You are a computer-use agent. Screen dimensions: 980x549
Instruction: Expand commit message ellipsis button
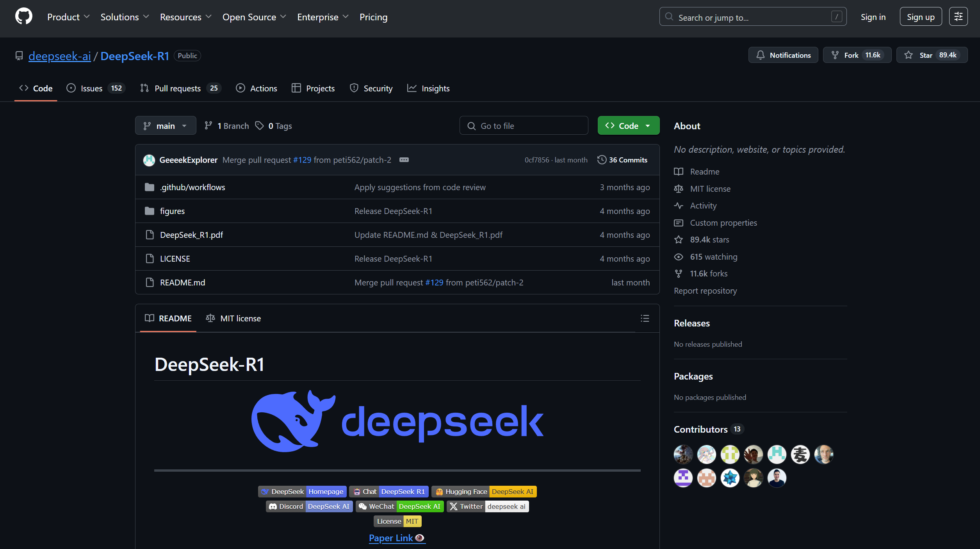click(x=404, y=160)
